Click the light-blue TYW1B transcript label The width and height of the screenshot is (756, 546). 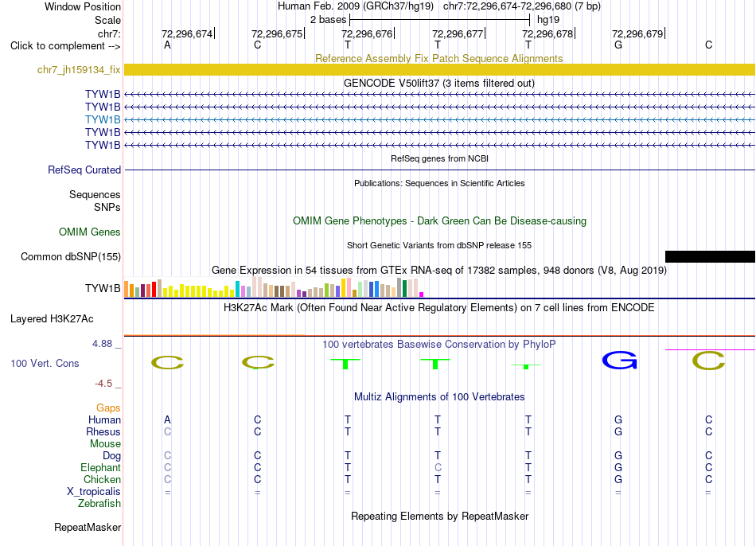[x=103, y=119]
